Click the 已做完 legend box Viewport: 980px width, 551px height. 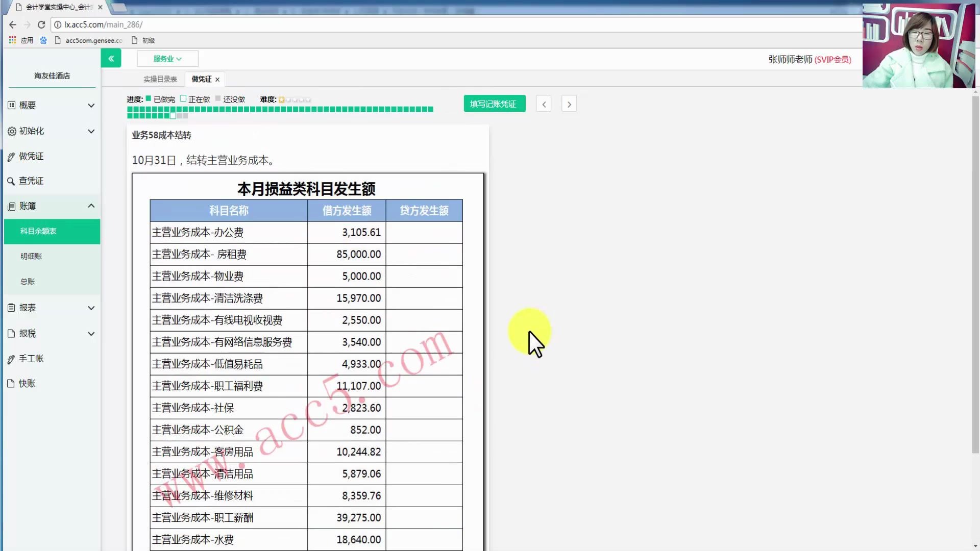pos(149,98)
